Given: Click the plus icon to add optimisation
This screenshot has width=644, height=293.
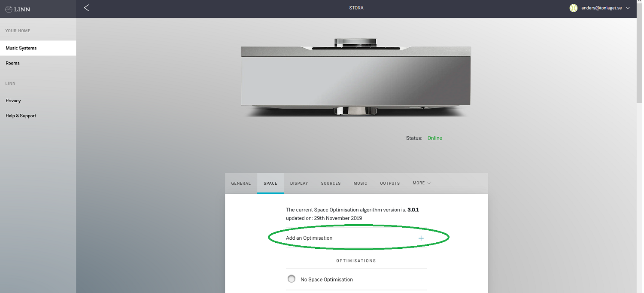Looking at the screenshot, I should point(421,238).
